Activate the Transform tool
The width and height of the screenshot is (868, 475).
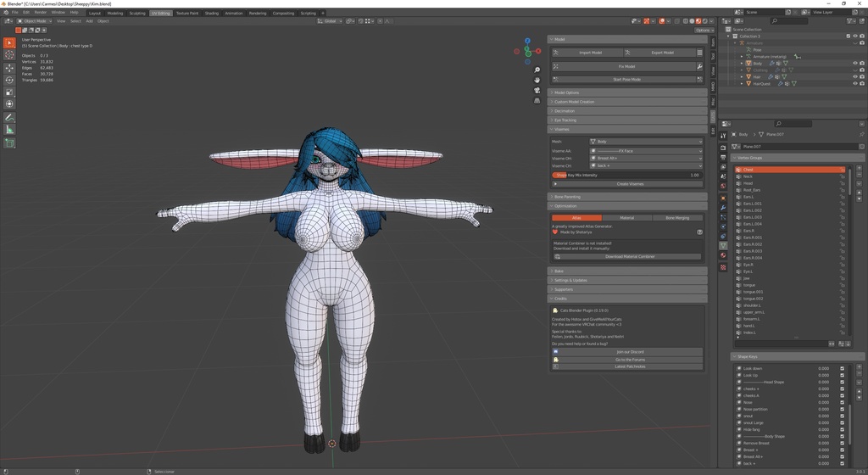click(x=9, y=104)
